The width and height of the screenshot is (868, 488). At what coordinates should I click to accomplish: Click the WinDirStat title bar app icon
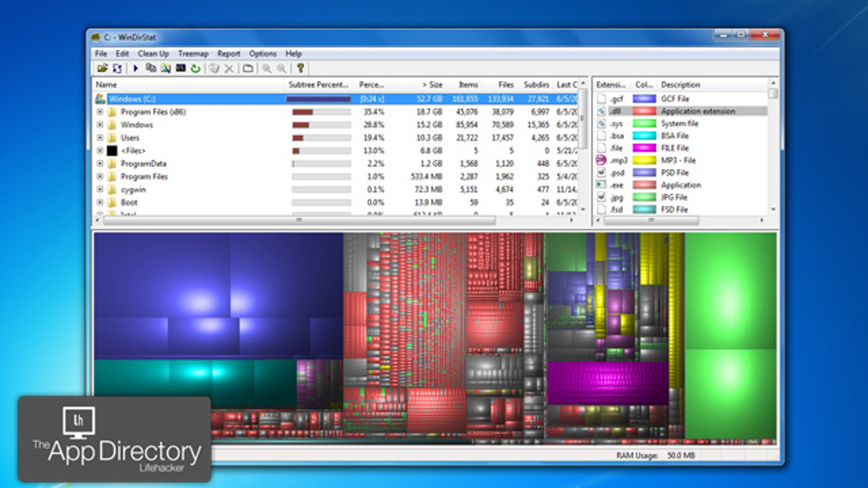click(96, 37)
